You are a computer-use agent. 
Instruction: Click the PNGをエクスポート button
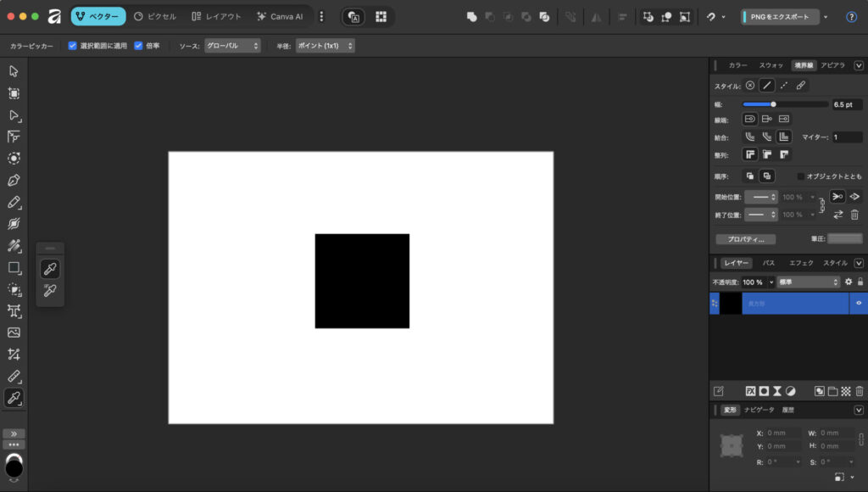pyautogui.click(x=780, y=16)
